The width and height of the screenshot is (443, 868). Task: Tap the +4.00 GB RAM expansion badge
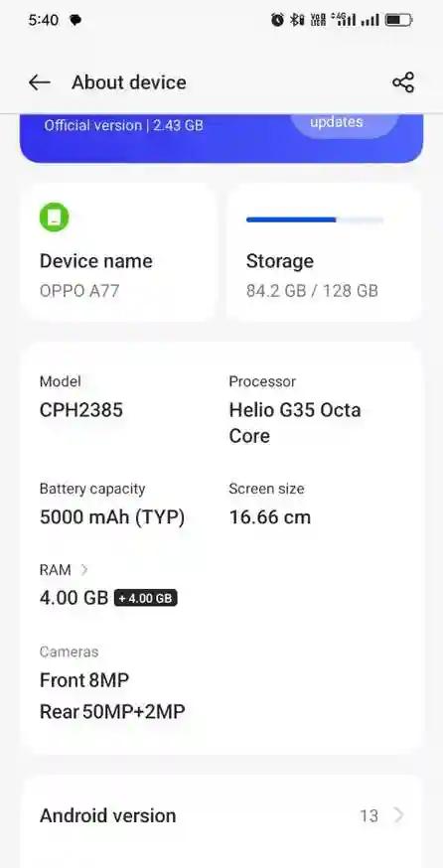(146, 599)
